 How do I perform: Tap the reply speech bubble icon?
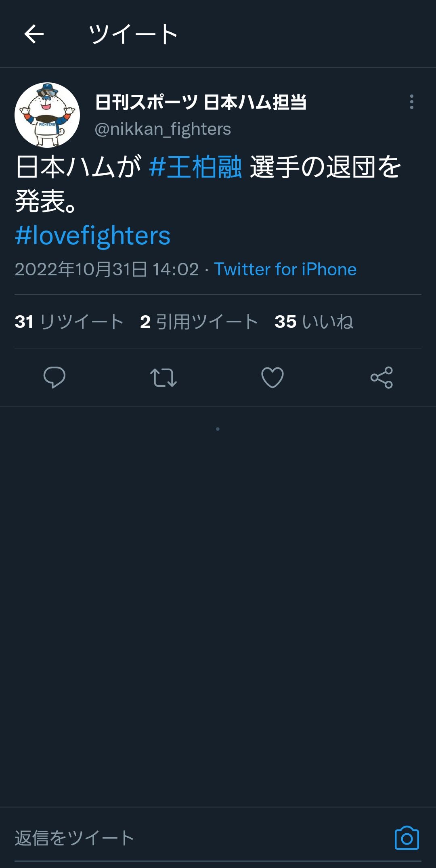coord(55,377)
